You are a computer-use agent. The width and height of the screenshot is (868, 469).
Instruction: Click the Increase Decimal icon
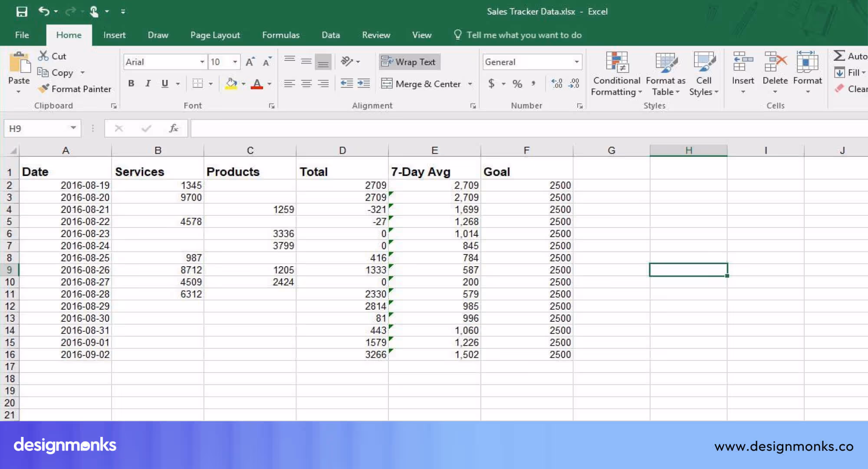557,83
